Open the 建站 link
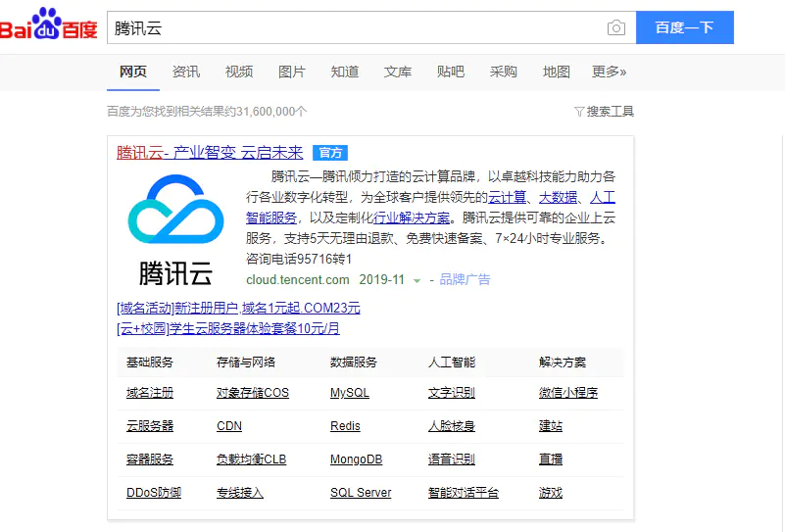The image size is (785, 532). [551, 426]
